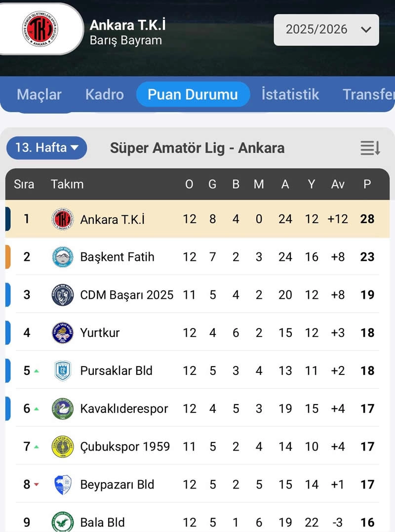
Task: Click the Beypazarı Bld football logo
Action: [62, 485]
